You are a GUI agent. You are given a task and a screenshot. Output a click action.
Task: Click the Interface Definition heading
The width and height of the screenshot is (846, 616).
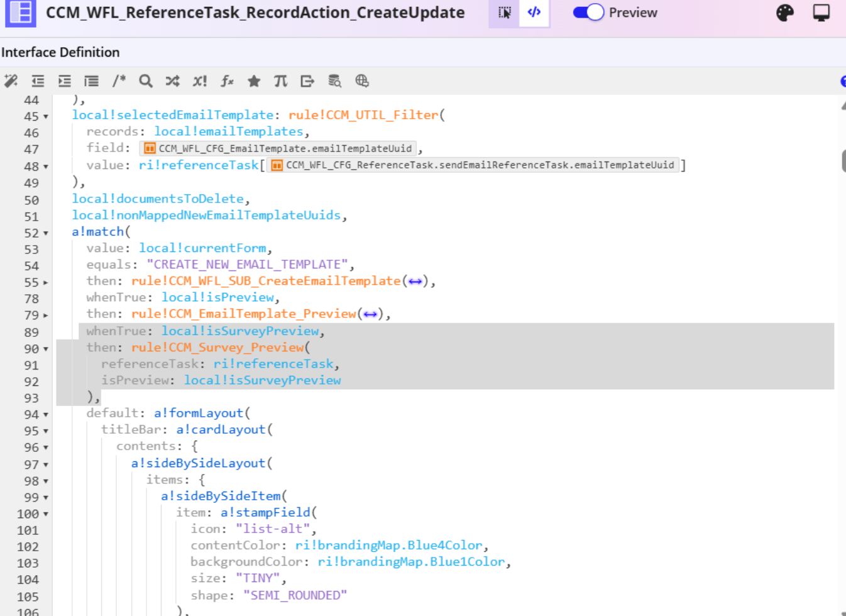tap(60, 52)
